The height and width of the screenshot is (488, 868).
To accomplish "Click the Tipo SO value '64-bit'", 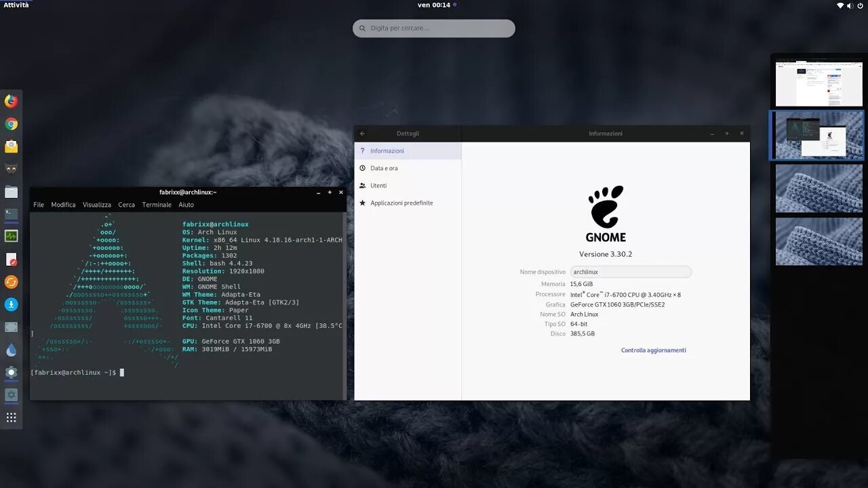I will coord(579,324).
